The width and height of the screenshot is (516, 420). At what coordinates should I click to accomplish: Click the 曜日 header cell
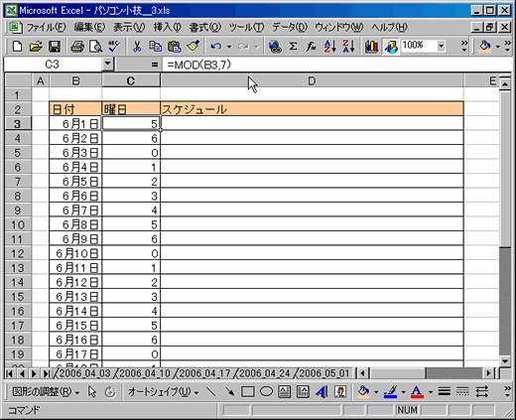pos(131,109)
